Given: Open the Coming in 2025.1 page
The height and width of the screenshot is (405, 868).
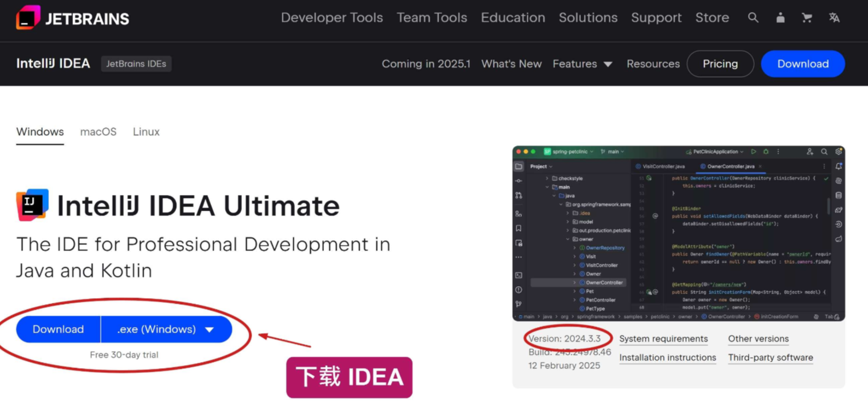Looking at the screenshot, I should point(426,63).
